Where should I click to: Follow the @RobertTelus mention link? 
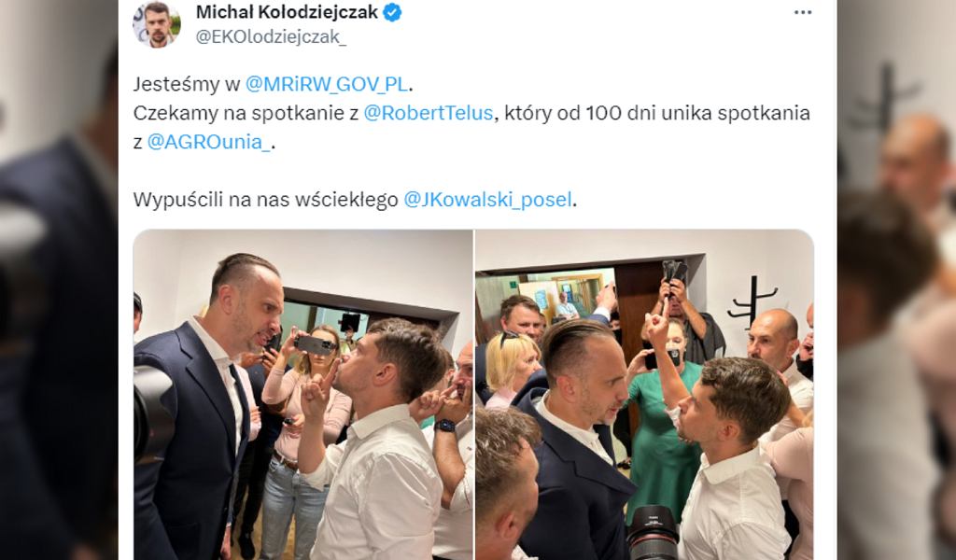(428, 113)
